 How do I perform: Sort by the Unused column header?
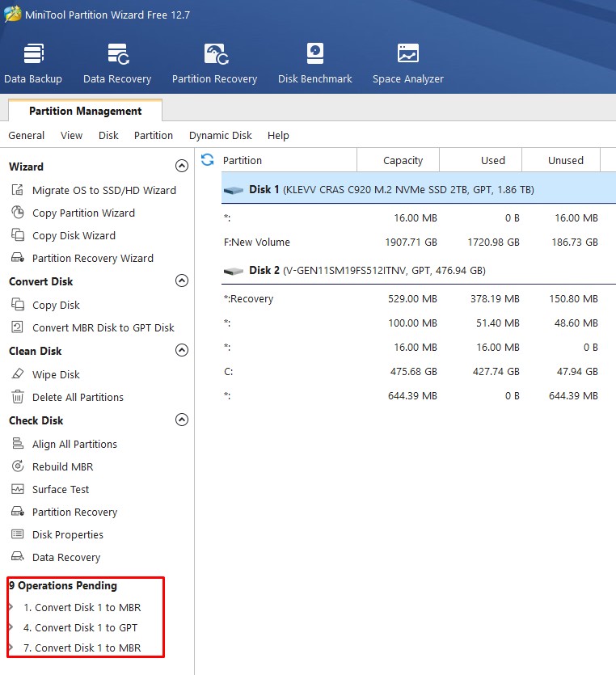click(x=561, y=160)
